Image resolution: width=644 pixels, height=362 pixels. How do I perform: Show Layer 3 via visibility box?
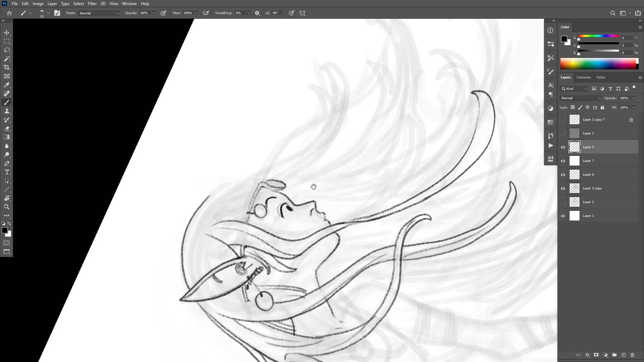pos(563,202)
